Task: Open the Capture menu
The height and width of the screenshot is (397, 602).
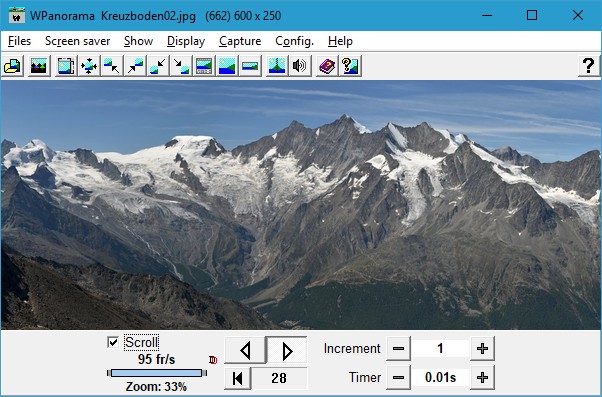Action: (240, 41)
